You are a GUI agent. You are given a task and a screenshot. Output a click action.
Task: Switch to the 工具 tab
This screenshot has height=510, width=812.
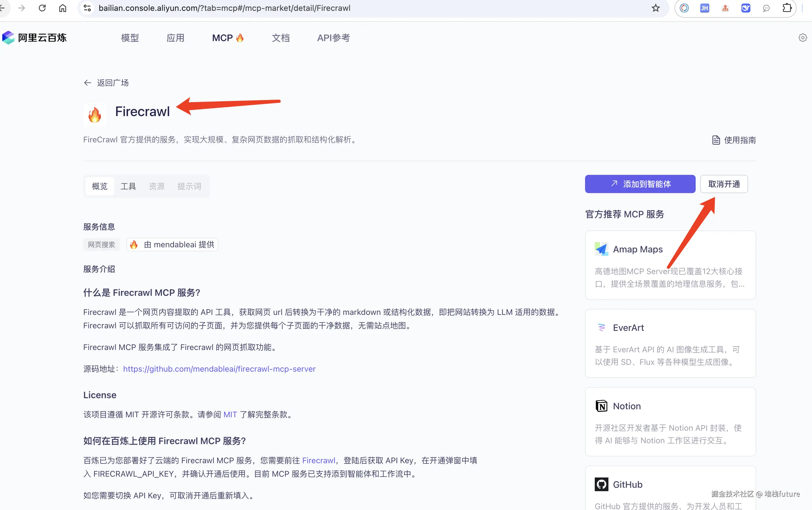[128, 186]
